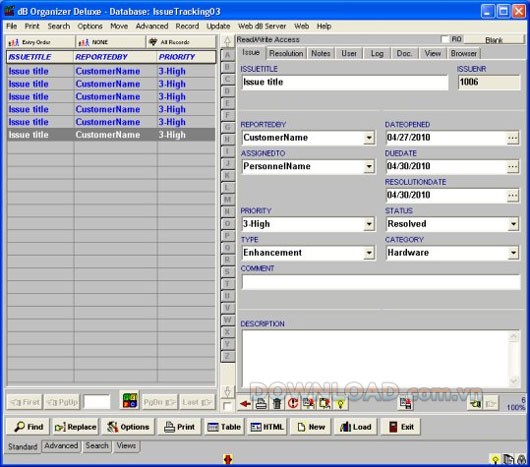The height and width of the screenshot is (467, 530).
Task: Expand the STATUS dropdown
Action: 513,224
